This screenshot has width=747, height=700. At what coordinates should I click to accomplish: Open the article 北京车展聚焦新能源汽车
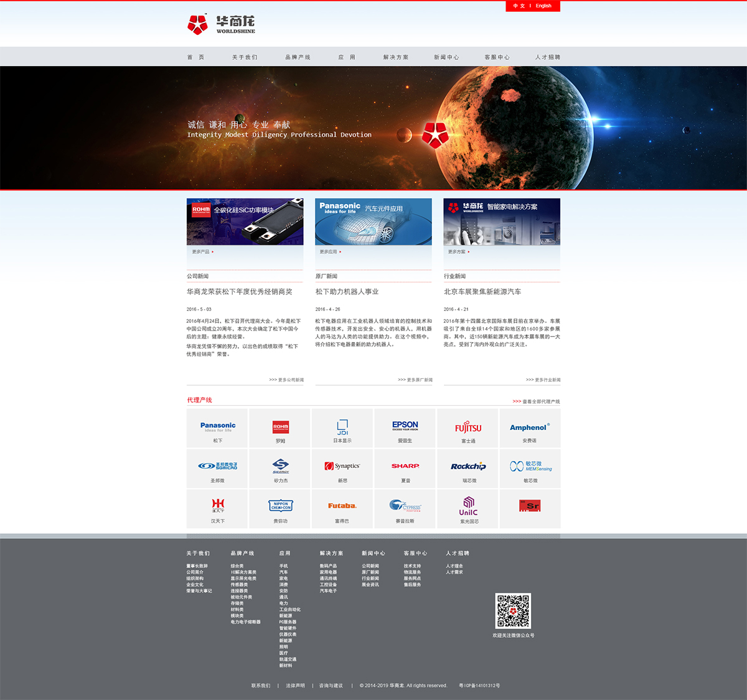(482, 292)
